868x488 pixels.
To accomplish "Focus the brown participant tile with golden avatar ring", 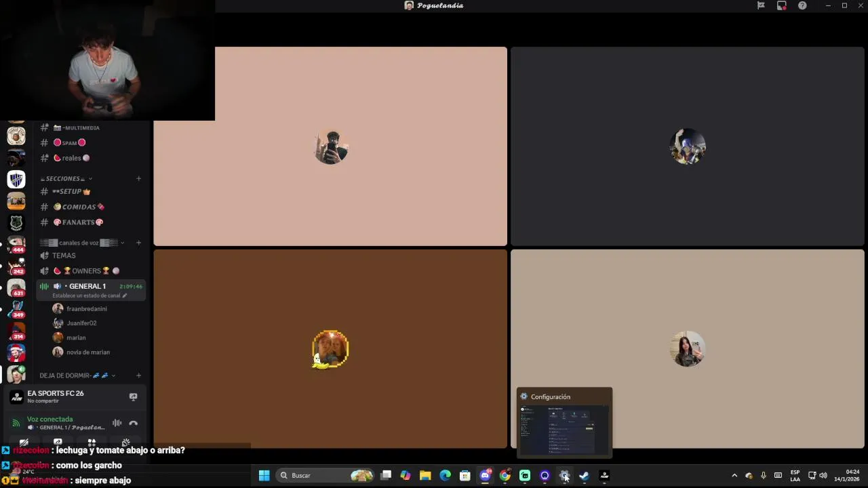I will (330, 348).
